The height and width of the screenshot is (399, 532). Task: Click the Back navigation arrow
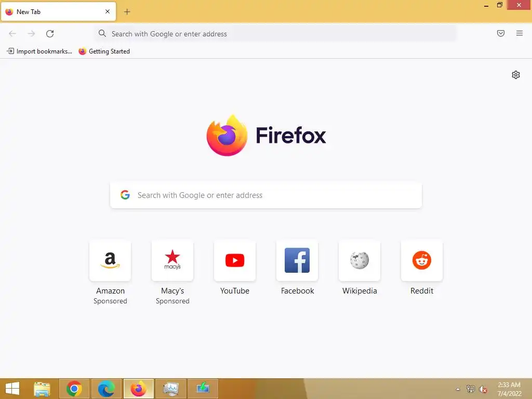12,34
